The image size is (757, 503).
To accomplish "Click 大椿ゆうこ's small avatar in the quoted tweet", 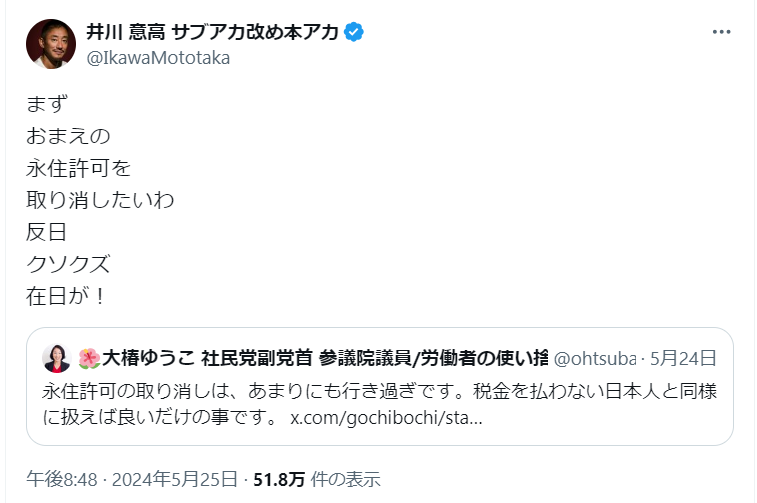I will point(56,358).
